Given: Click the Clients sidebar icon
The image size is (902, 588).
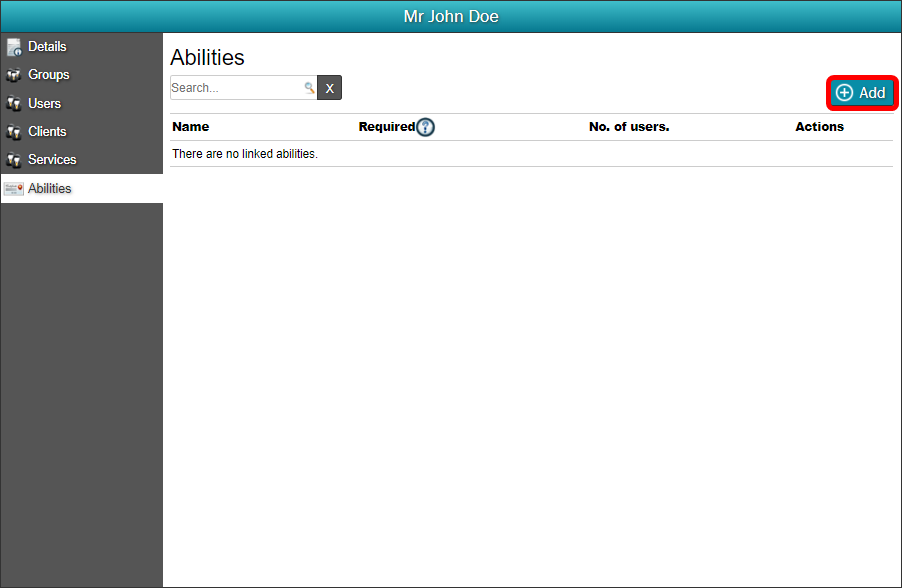Looking at the screenshot, I should click(x=14, y=132).
